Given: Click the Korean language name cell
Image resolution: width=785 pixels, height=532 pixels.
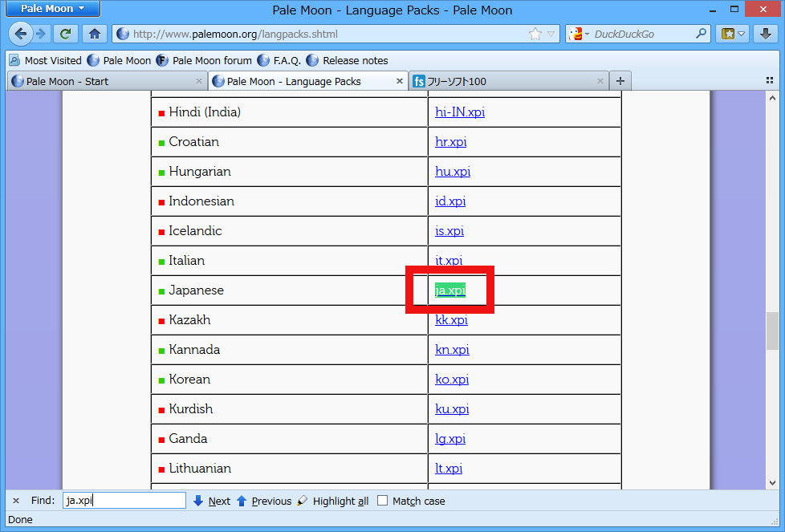Looking at the screenshot, I should 290,380.
